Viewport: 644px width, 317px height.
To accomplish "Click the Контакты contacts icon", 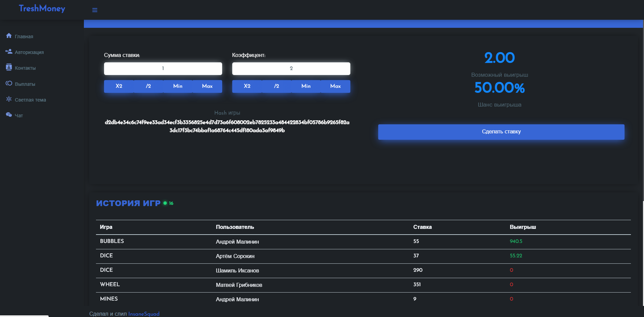I will coord(9,67).
